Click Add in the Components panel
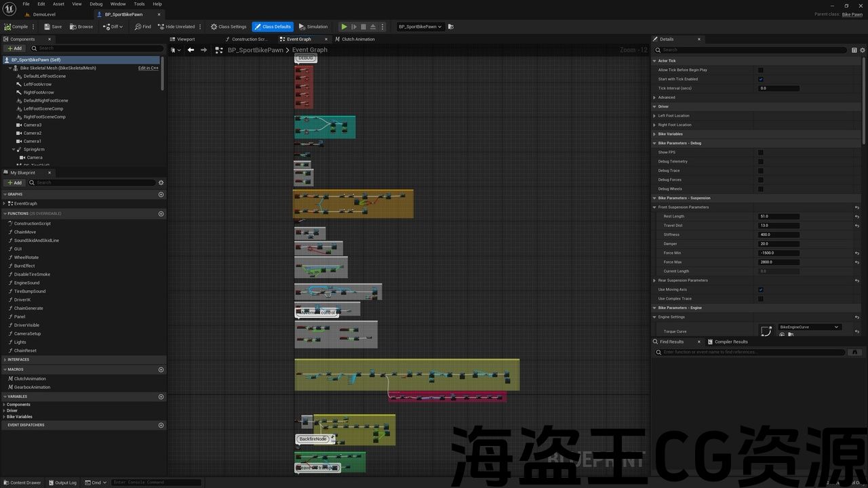 tap(14, 48)
